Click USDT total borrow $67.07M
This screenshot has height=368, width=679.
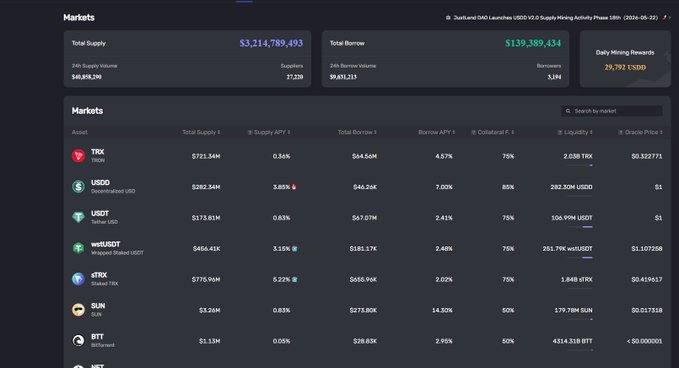364,217
